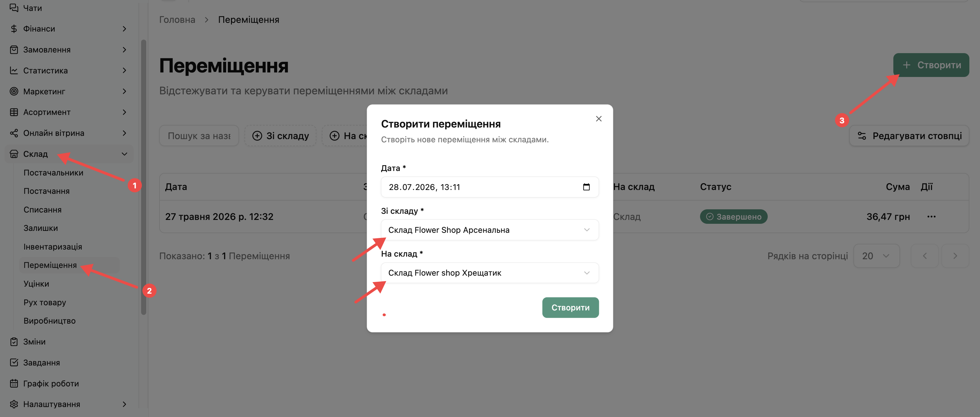This screenshot has height=417, width=980.
Task: Submit the dialog with the Створити button
Action: point(570,308)
